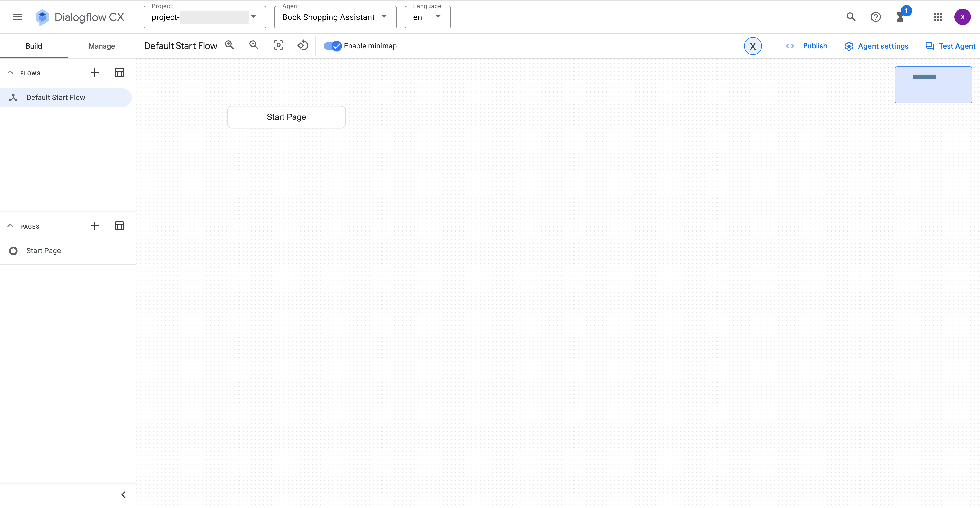This screenshot has width=980, height=508.
Task: Add a new page with plus icon
Action: [95, 226]
